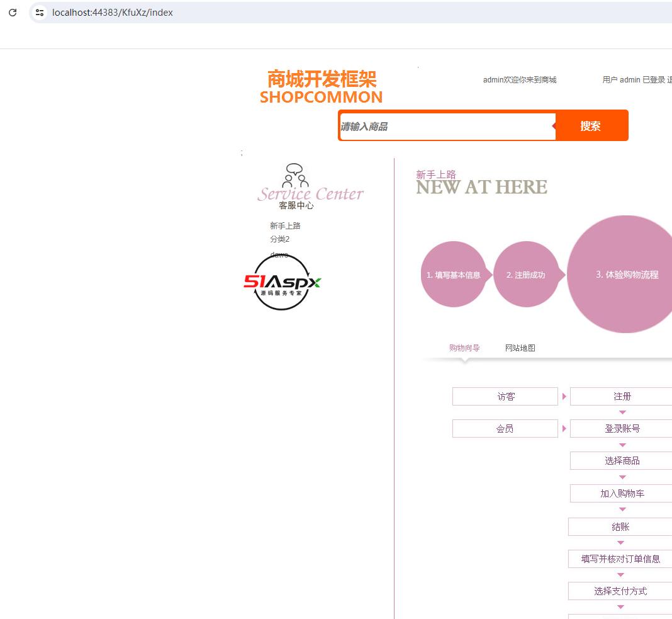Reload the page with the refresh icon
The height and width of the screenshot is (619, 672).
(x=13, y=13)
